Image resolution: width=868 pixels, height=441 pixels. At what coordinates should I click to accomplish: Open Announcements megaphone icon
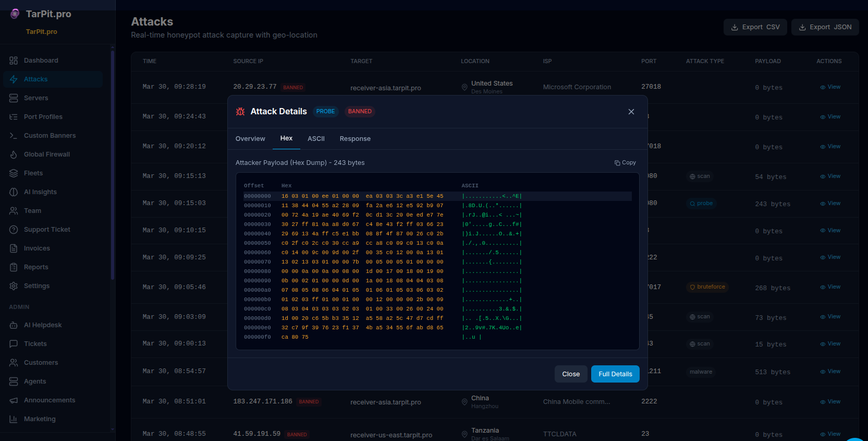pyautogui.click(x=14, y=400)
